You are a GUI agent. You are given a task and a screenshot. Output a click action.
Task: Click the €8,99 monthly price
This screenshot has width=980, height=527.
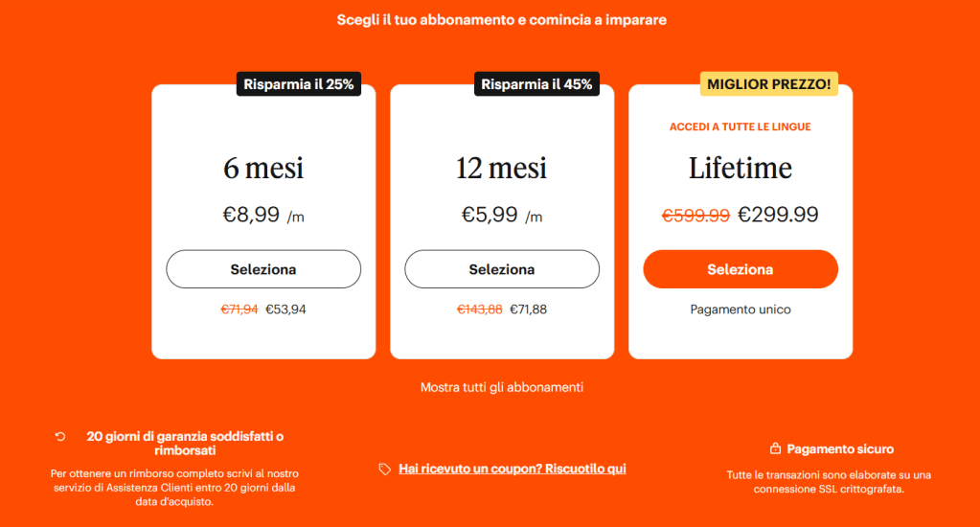(x=254, y=216)
